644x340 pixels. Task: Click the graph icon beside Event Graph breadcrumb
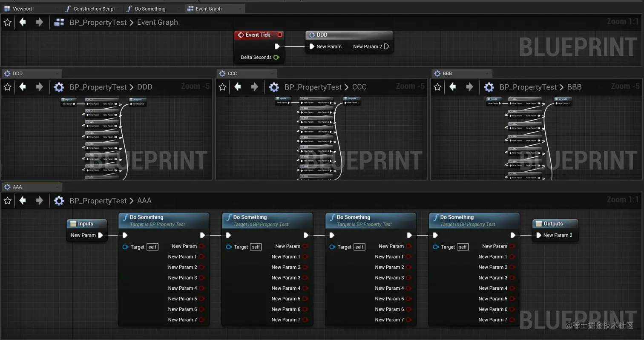[x=59, y=22]
